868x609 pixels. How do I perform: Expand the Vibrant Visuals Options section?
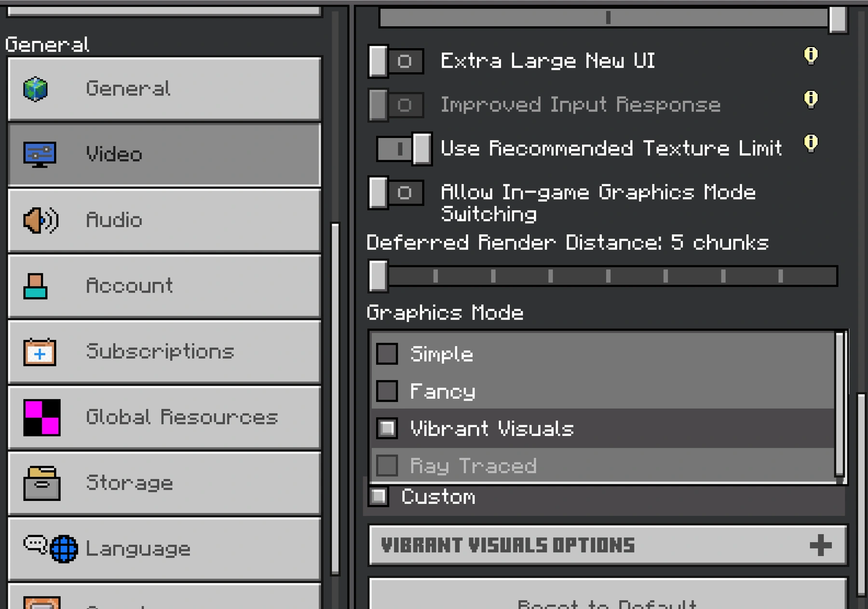coord(608,545)
